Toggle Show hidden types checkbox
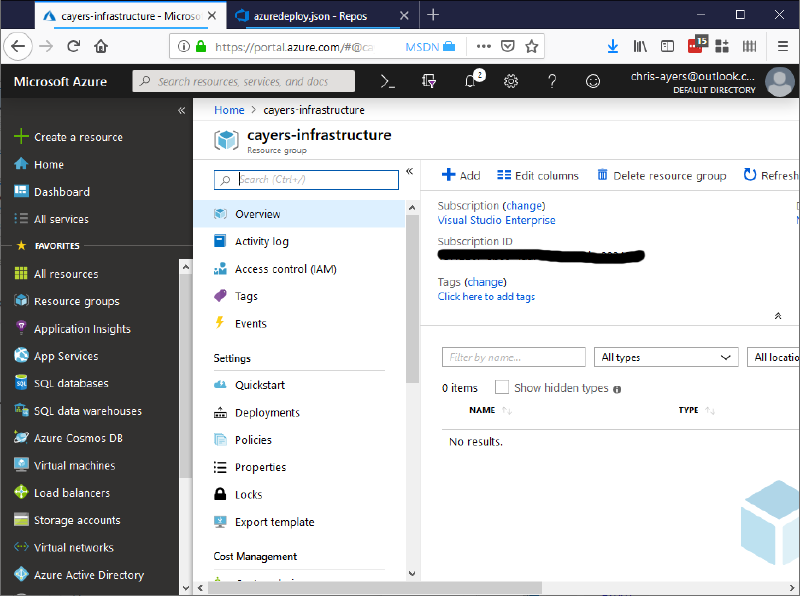Viewport: 800px width, 596px height. coord(502,388)
